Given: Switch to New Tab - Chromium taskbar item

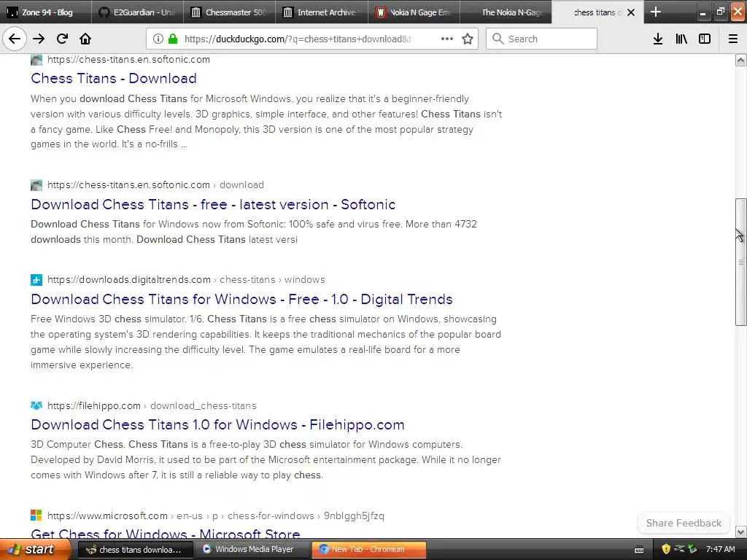Looking at the screenshot, I should click(x=368, y=550).
